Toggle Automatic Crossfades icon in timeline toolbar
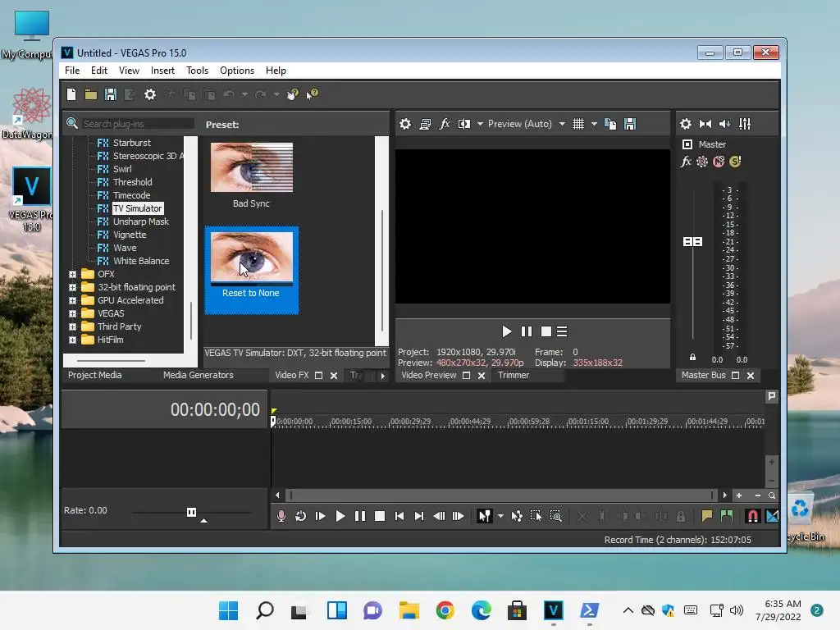 [772, 516]
